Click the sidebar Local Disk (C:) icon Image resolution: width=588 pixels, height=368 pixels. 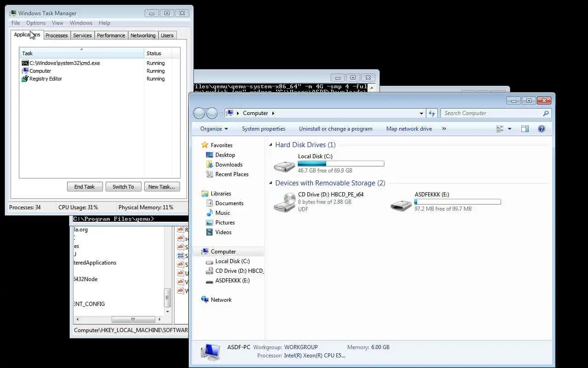tap(209, 261)
